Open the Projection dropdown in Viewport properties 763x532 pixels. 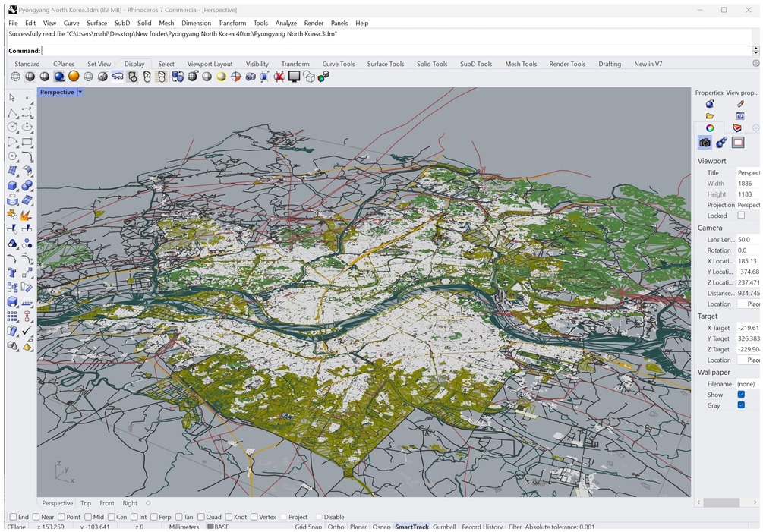pyautogui.click(x=747, y=205)
